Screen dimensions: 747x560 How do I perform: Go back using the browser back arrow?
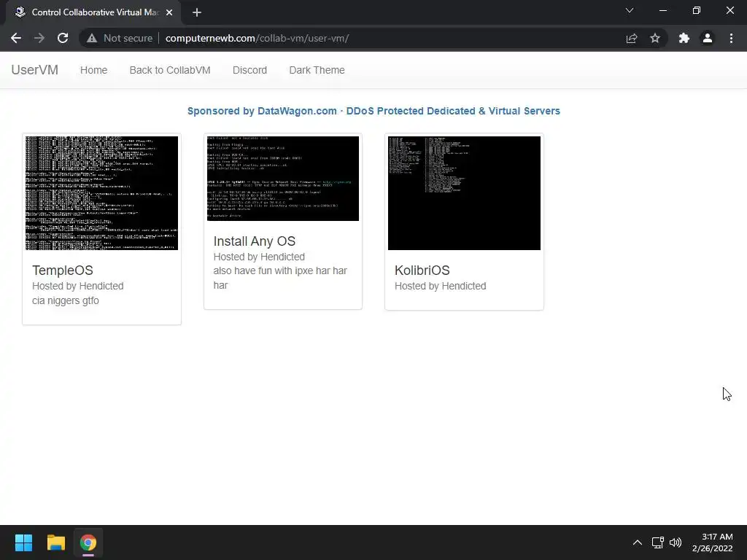(16, 38)
